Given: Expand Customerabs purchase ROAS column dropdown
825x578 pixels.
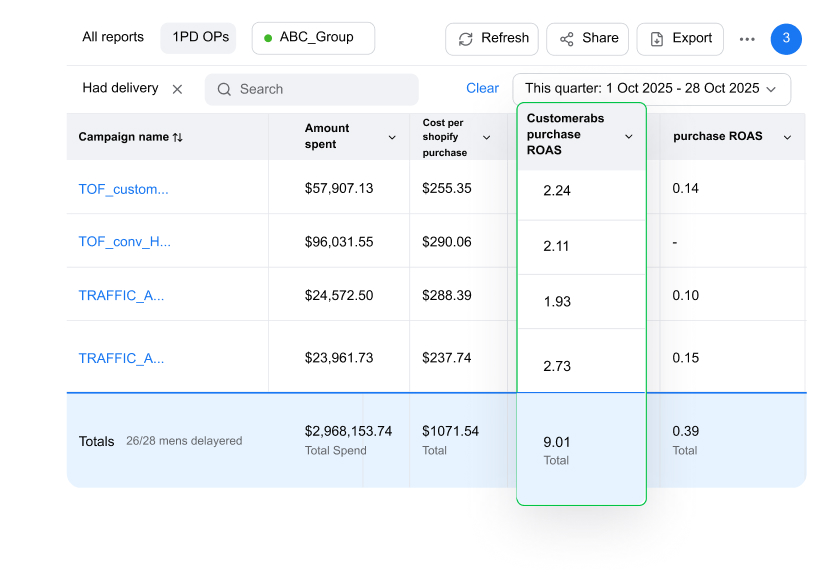Looking at the screenshot, I should point(629,137).
